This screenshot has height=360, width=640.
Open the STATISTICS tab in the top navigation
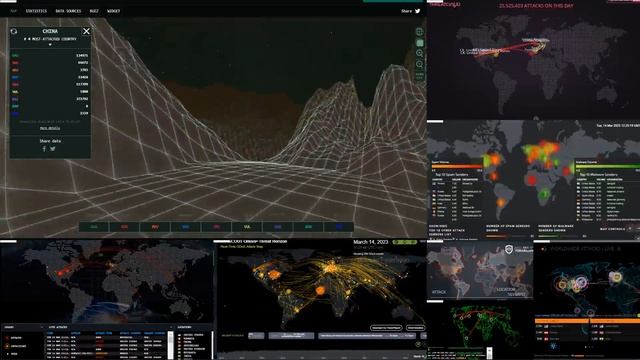(x=36, y=11)
